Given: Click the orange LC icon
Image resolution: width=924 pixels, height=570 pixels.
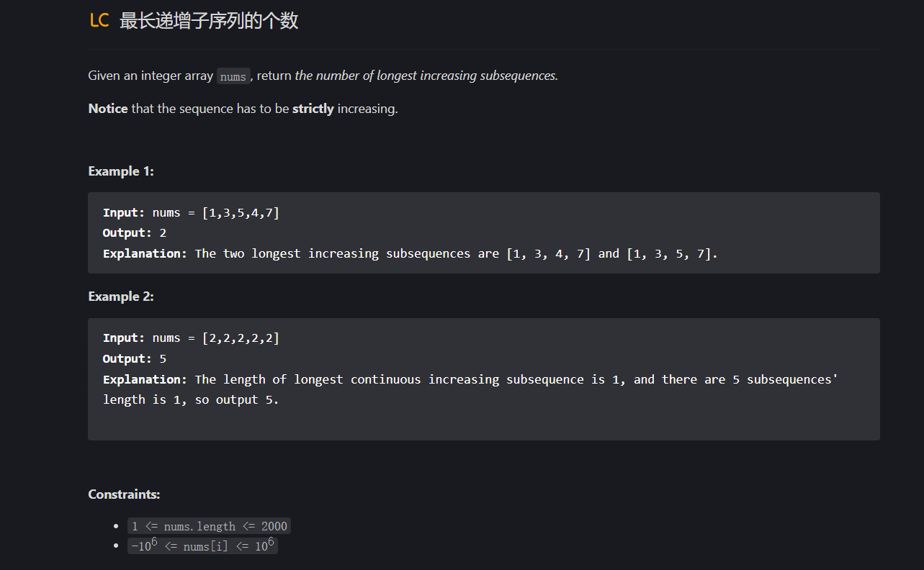Looking at the screenshot, I should click(x=99, y=21).
